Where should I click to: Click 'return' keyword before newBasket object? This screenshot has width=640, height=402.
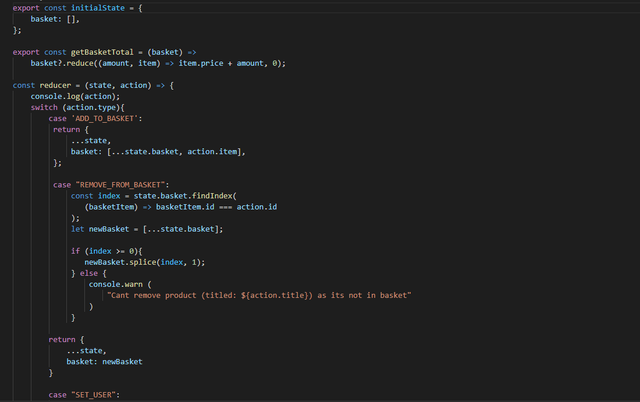62,339
